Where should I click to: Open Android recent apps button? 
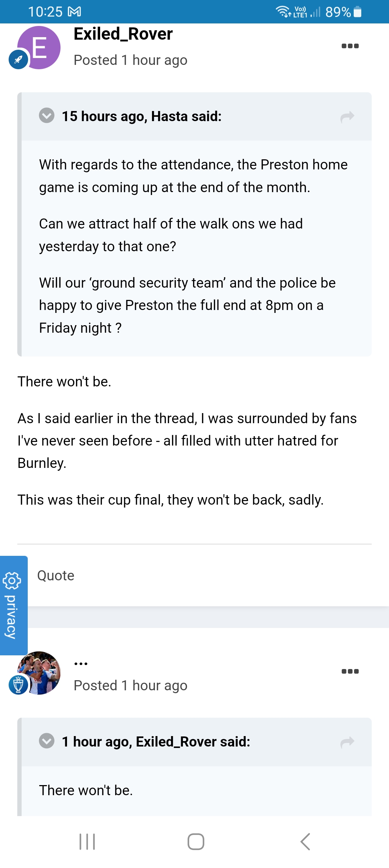coord(87,842)
